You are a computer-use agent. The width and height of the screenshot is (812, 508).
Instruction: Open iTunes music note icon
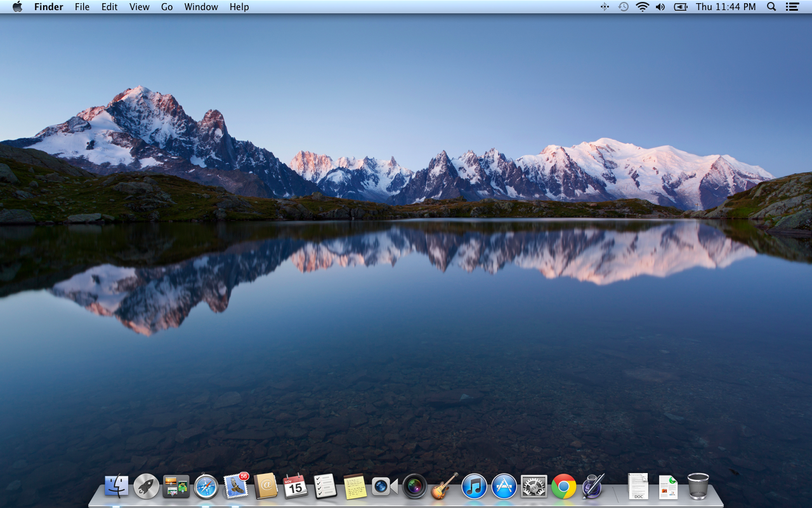pos(475,486)
